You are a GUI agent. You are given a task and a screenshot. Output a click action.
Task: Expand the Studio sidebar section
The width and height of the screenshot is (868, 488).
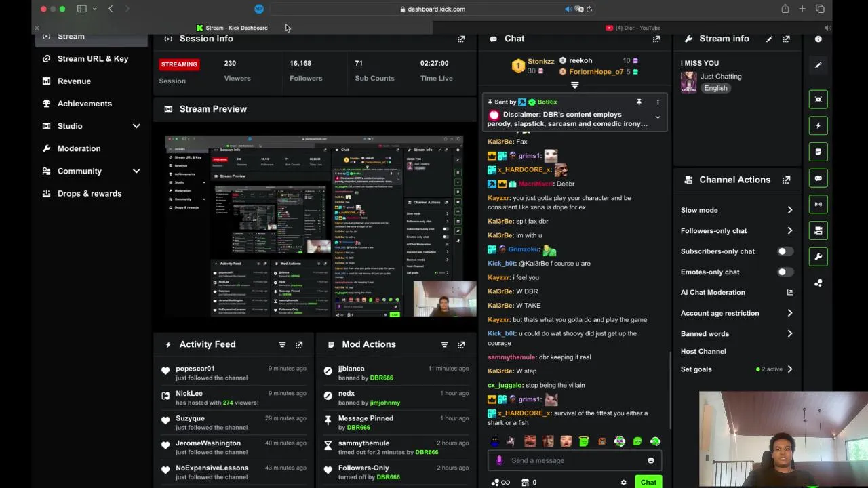click(136, 126)
